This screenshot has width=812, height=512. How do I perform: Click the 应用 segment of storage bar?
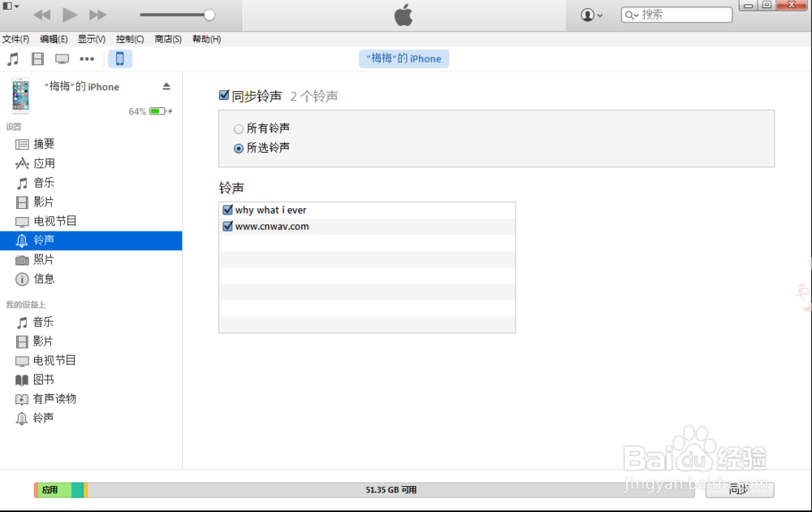[54, 490]
